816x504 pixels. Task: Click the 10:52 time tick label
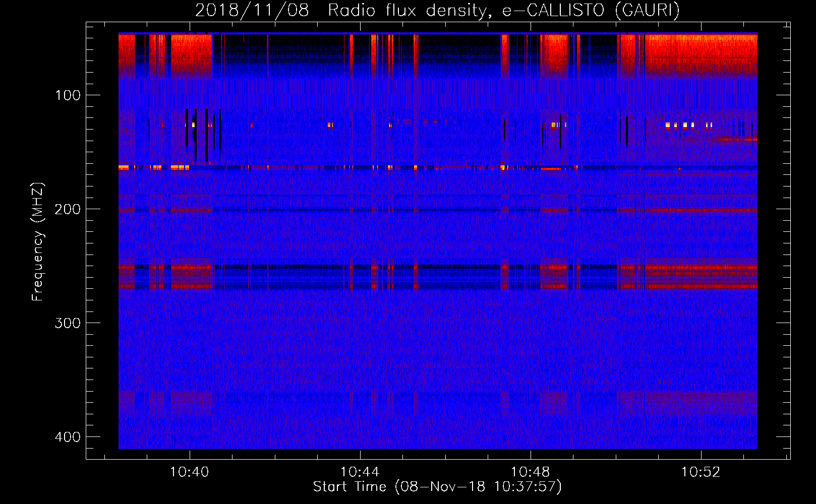coord(701,472)
